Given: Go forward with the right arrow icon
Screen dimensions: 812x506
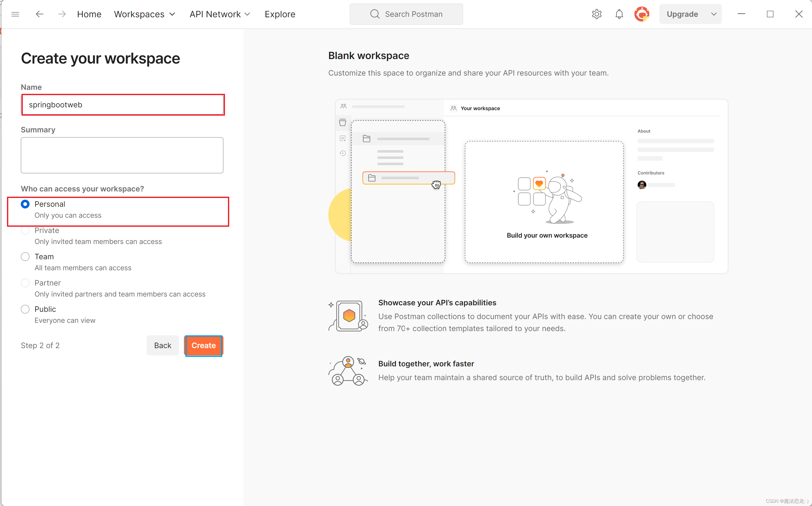Looking at the screenshot, I should click(x=62, y=14).
